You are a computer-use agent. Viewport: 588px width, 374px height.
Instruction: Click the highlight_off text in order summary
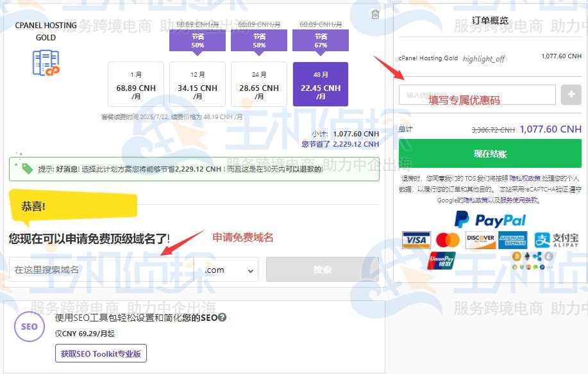483,59
